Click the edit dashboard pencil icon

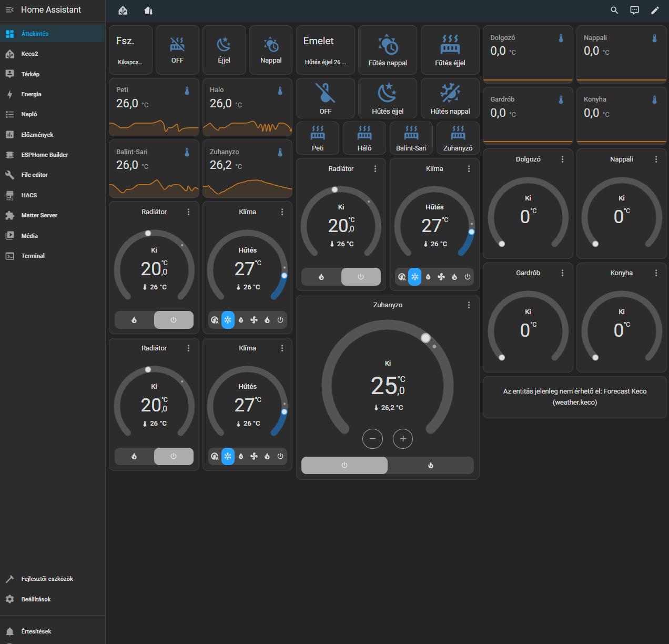click(655, 10)
